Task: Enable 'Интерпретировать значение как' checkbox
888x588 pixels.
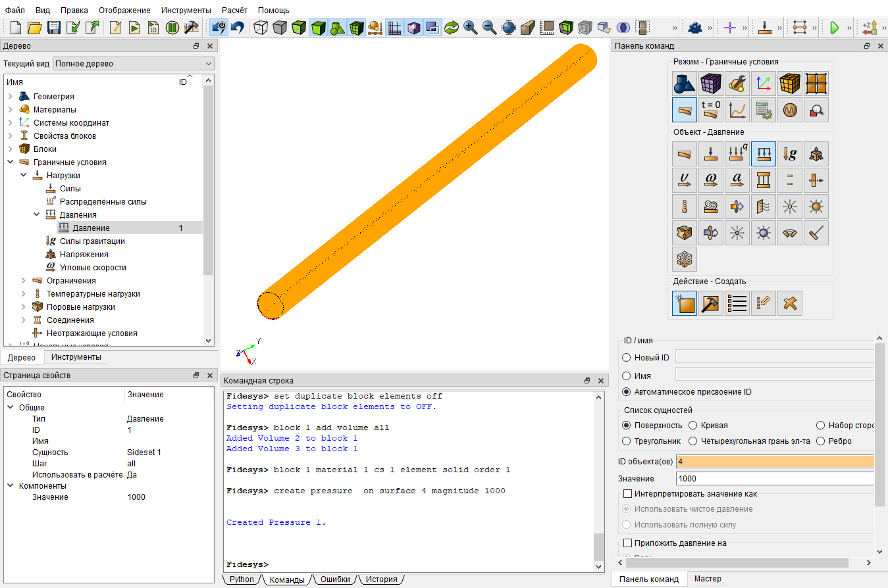Action: click(x=627, y=494)
